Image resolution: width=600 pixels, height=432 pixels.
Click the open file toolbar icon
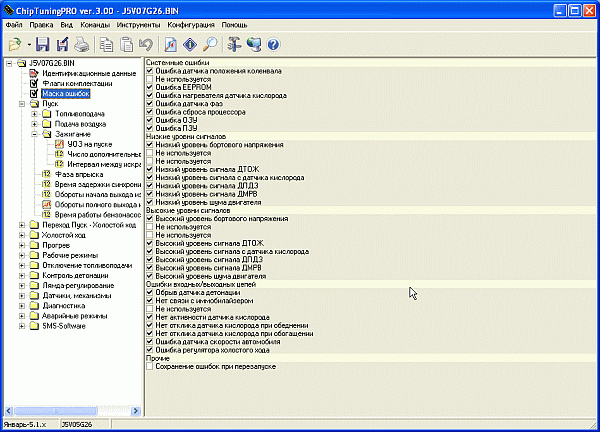[x=14, y=44]
